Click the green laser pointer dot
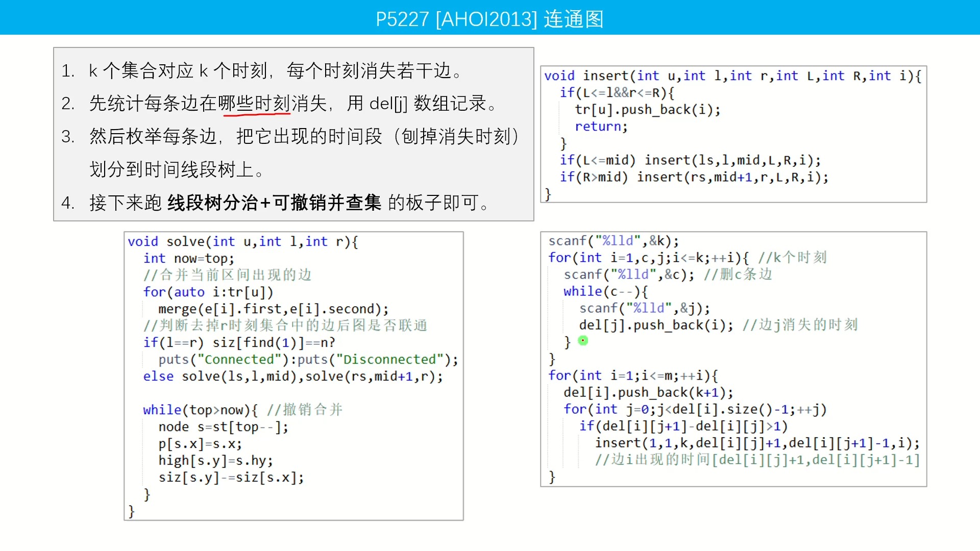The height and width of the screenshot is (551, 980). (x=583, y=340)
